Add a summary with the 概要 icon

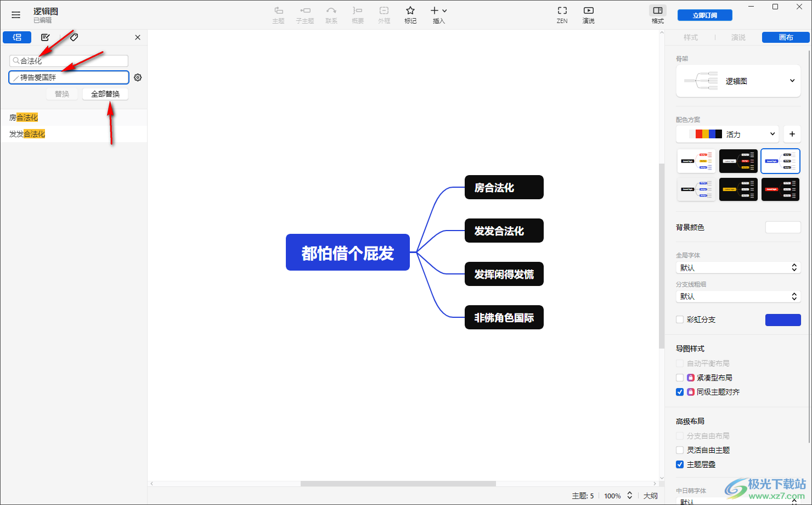tap(358, 15)
